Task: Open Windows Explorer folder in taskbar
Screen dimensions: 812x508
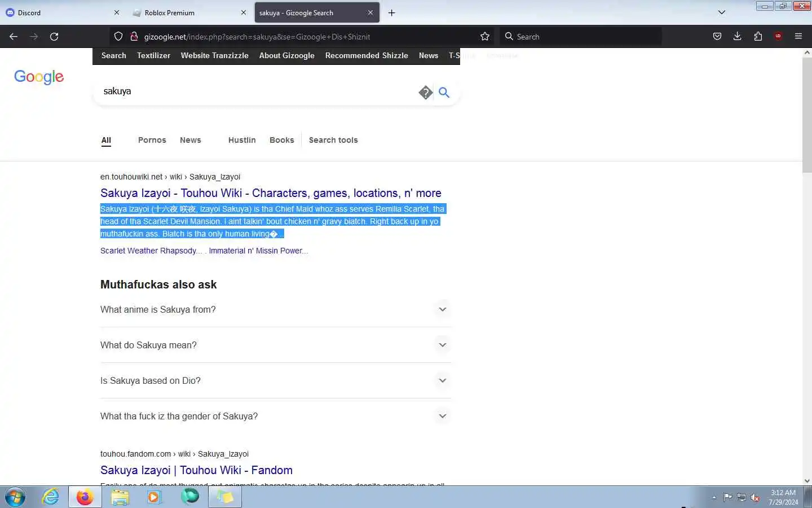Action: (120, 497)
